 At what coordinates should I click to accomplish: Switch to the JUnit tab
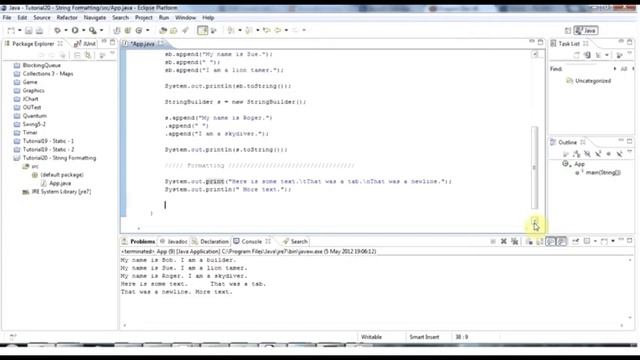pos(85,44)
